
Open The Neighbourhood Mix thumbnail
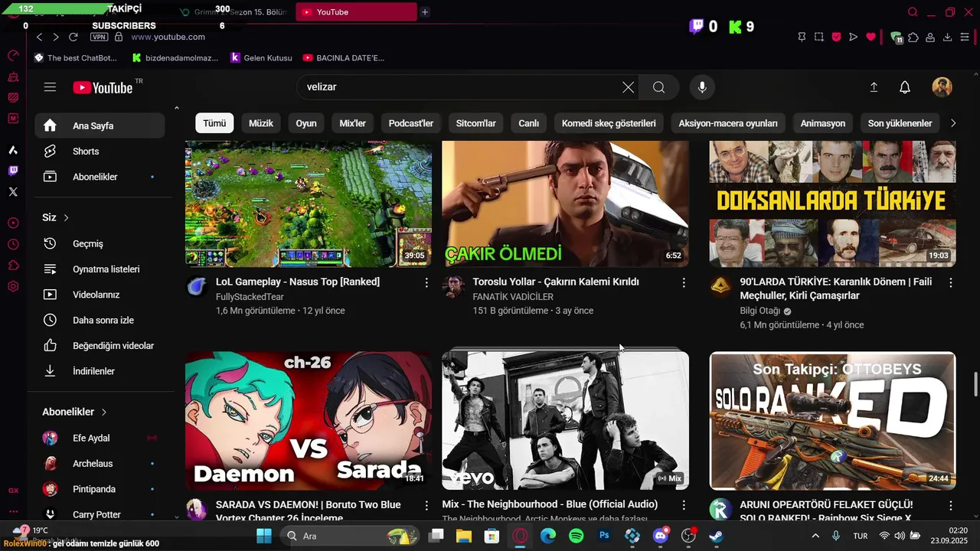point(565,420)
